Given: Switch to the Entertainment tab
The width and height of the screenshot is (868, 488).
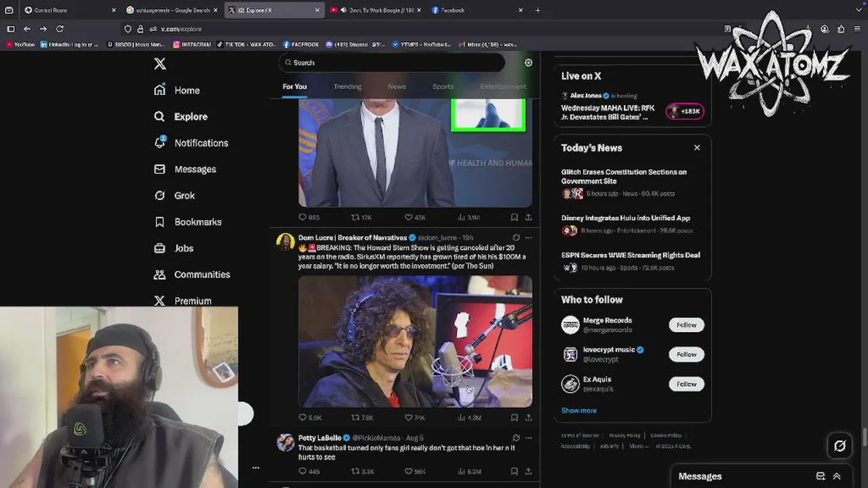Looking at the screenshot, I should 503,87.
